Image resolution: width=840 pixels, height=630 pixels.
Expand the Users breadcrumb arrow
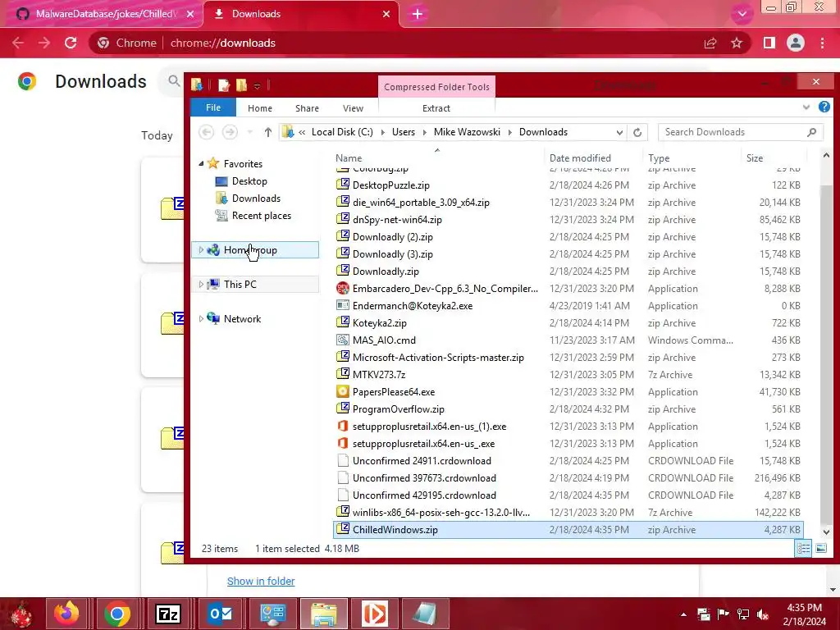[x=425, y=132]
